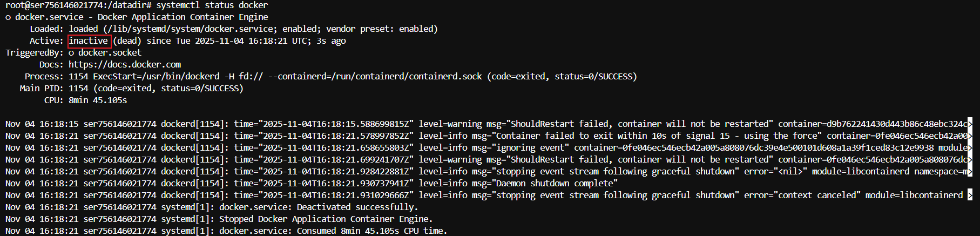
Task: Click truncation marker on "context canceled" line
Action: tap(970, 195)
